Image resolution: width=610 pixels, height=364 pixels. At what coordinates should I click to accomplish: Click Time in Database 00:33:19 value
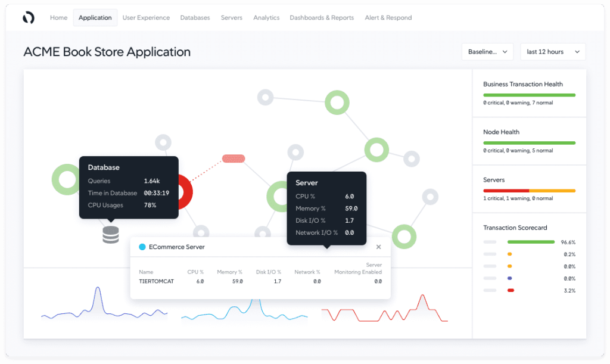157,193
